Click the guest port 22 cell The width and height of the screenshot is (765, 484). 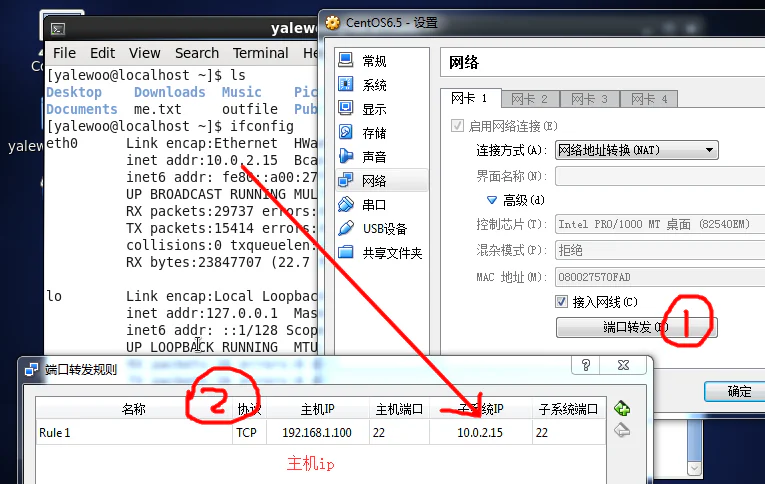568,432
